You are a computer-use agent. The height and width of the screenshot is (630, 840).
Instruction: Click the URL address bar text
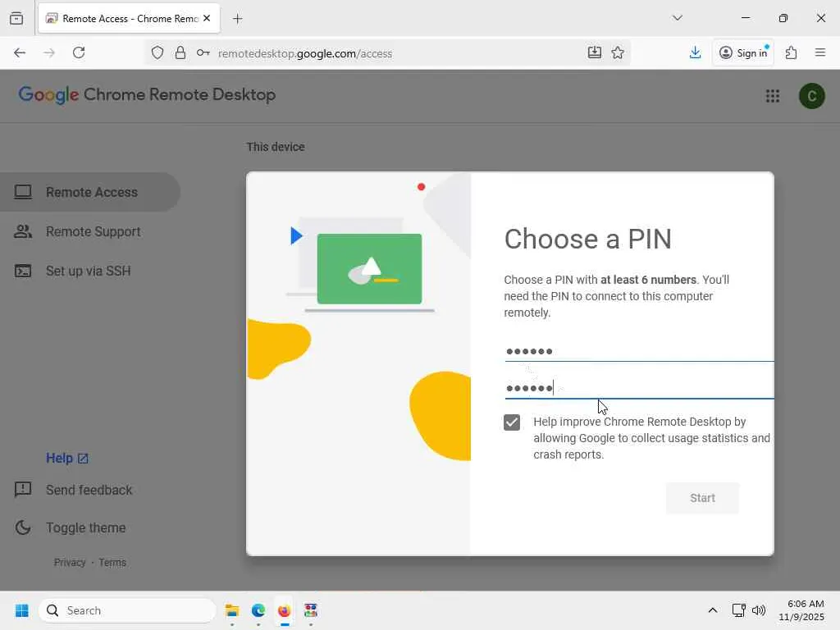pyautogui.click(x=305, y=53)
